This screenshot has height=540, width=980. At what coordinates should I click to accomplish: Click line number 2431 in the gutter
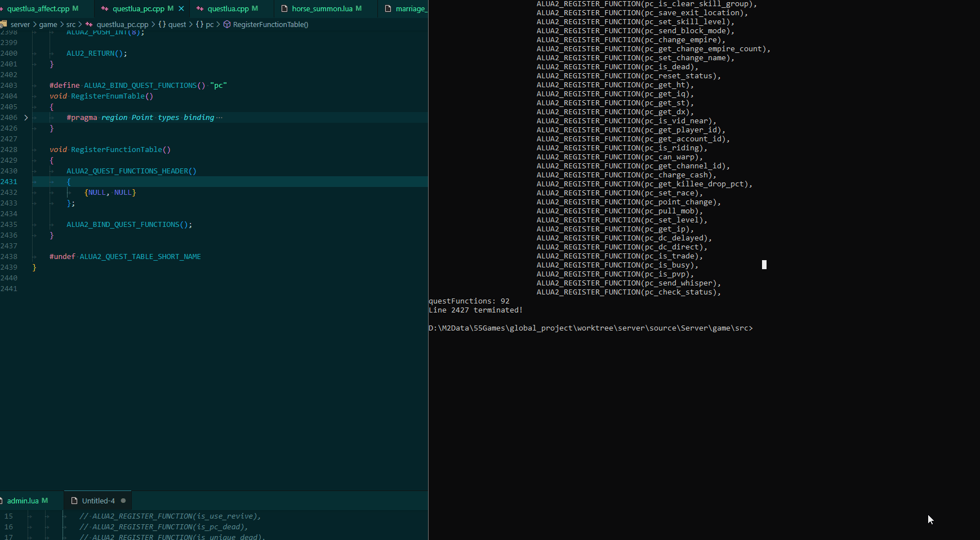click(9, 182)
